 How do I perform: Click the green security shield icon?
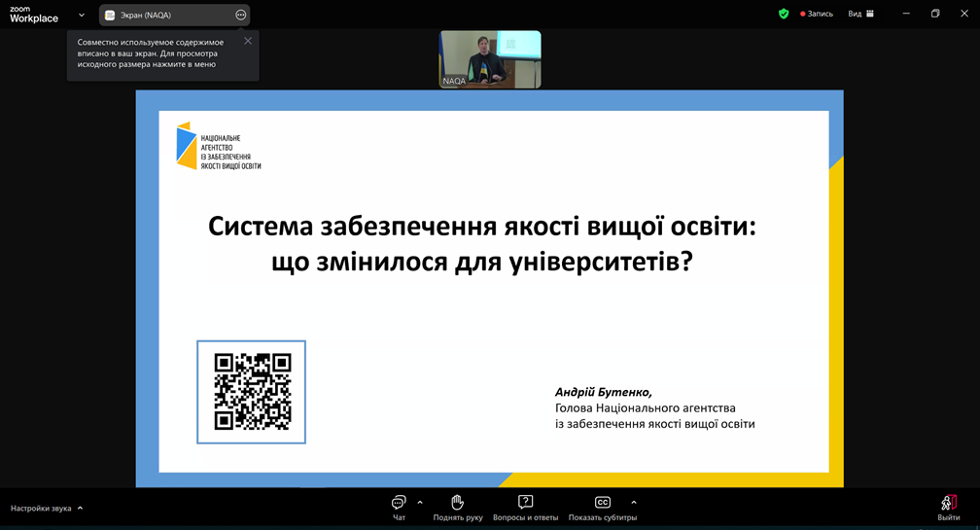[x=784, y=14]
